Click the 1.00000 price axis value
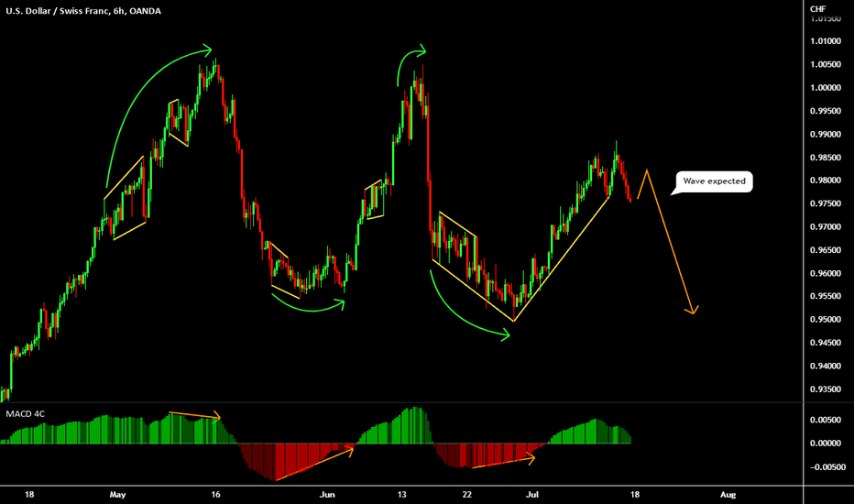The image size is (854, 504). tap(825, 88)
